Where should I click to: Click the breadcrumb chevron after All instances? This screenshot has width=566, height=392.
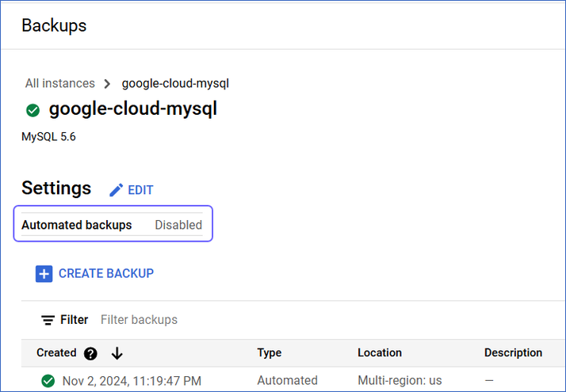(107, 84)
